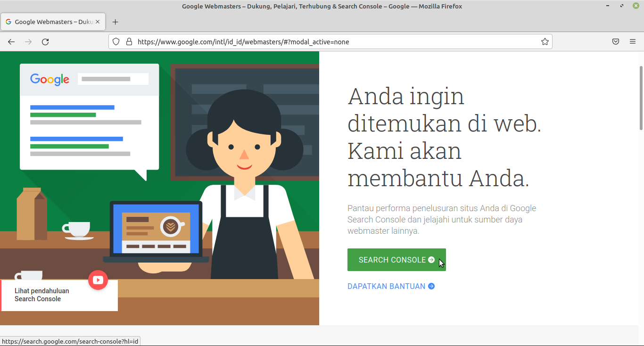Click the arrow icon in Search Console button

pos(431,260)
